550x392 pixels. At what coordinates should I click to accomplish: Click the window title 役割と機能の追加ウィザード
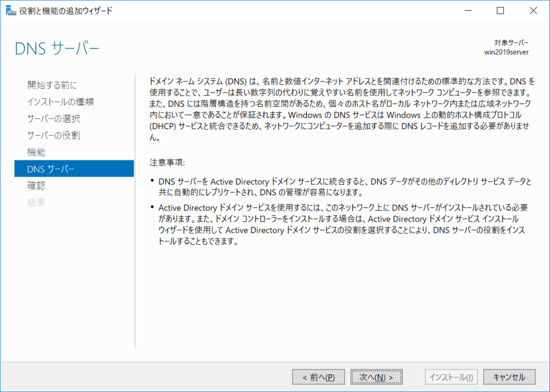click(66, 11)
